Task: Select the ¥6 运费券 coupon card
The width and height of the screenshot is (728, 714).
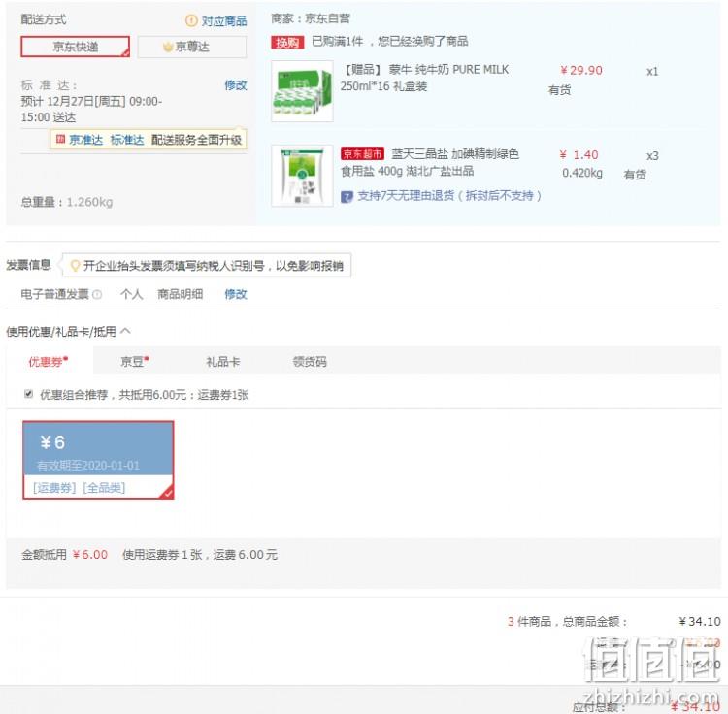Action: coord(98,460)
